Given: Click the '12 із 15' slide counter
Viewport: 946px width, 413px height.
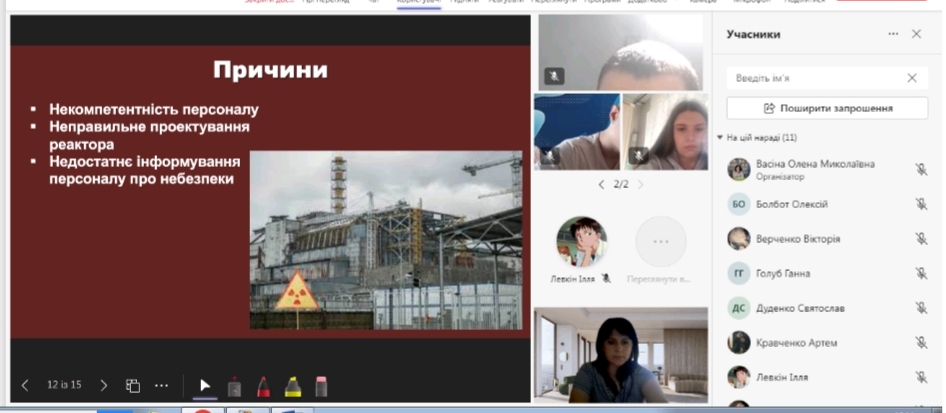Looking at the screenshot, I should pos(64,385).
